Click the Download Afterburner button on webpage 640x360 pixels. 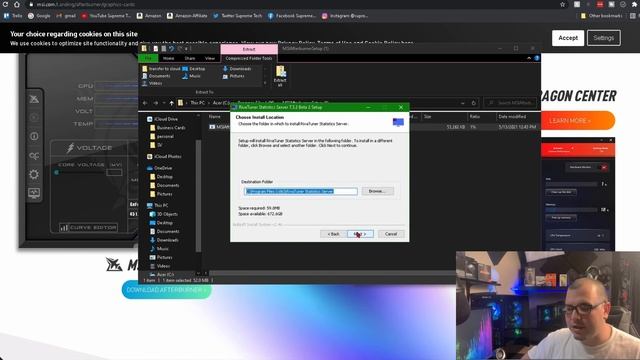(x=167, y=289)
